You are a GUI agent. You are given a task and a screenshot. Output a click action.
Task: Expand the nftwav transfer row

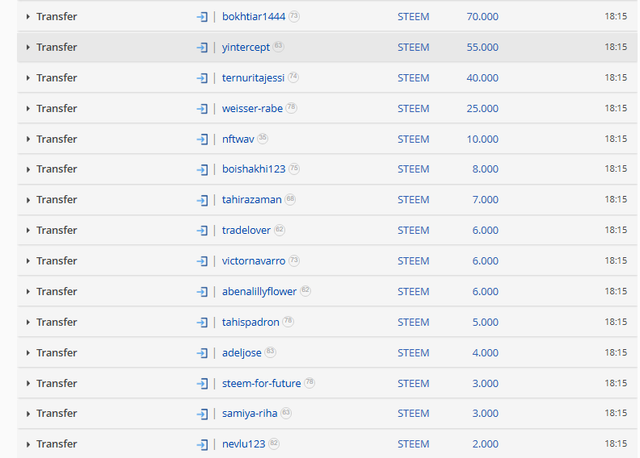(x=28, y=139)
